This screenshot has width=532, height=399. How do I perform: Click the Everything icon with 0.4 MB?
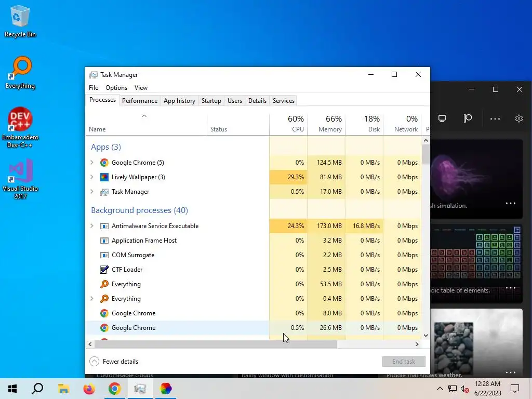pos(104,299)
